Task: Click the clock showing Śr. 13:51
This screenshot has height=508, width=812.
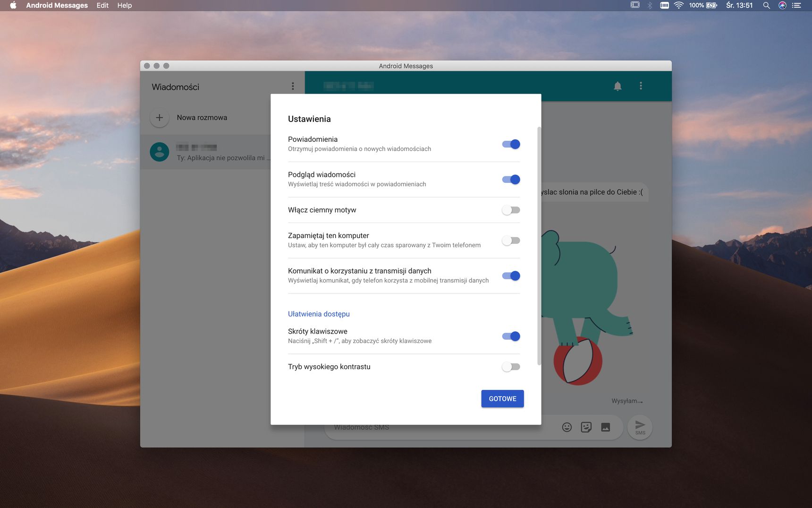Action: 739,5
